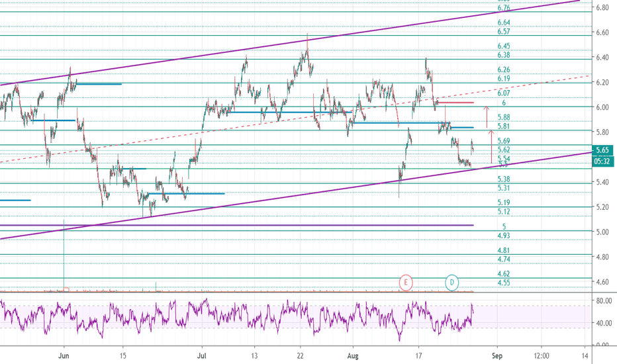Select the 6.26 level label

pyautogui.click(x=504, y=69)
